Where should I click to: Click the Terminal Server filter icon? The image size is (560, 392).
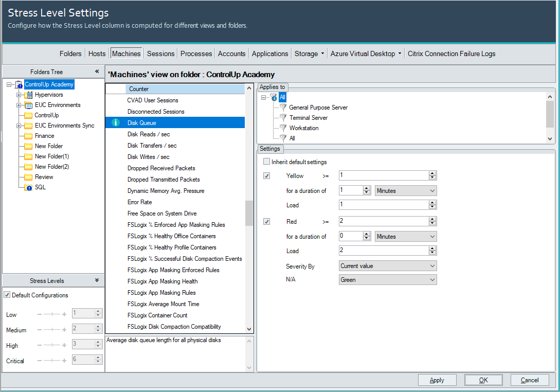(x=282, y=118)
